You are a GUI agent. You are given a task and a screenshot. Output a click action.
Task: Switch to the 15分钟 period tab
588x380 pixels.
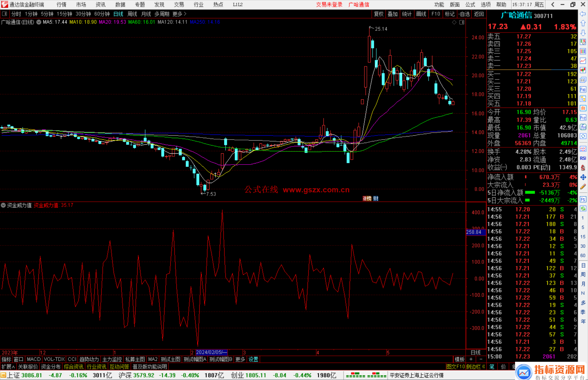pos(65,14)
